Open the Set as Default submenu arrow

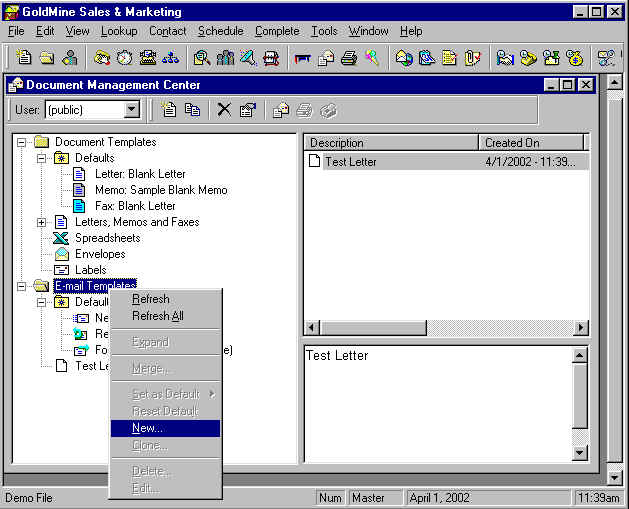212,394
